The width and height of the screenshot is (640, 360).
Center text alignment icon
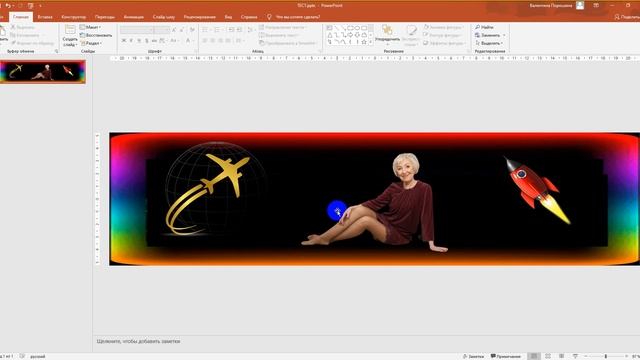coord(212,41)
